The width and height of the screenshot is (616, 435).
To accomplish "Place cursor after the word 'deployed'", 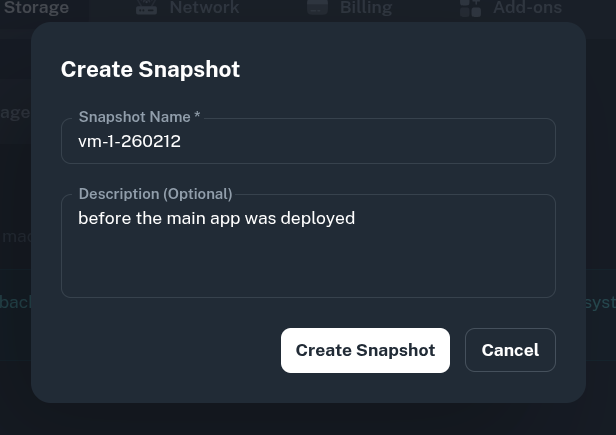I will pos(356,218).
